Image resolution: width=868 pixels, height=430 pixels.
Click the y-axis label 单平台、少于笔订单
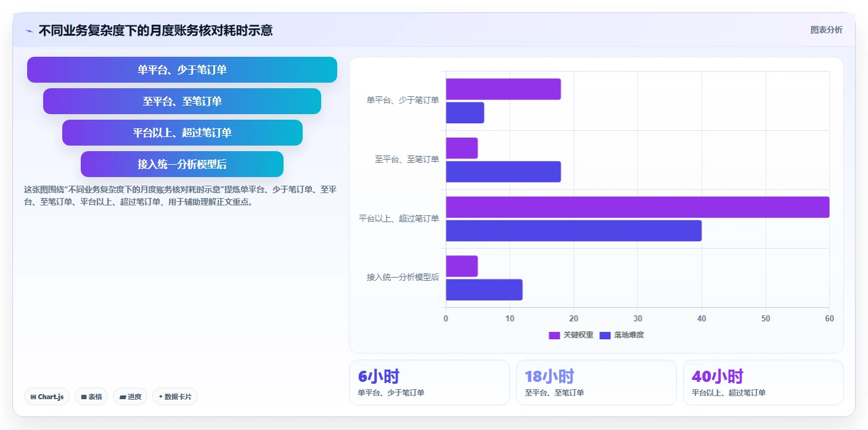click(x=403, y=100)
